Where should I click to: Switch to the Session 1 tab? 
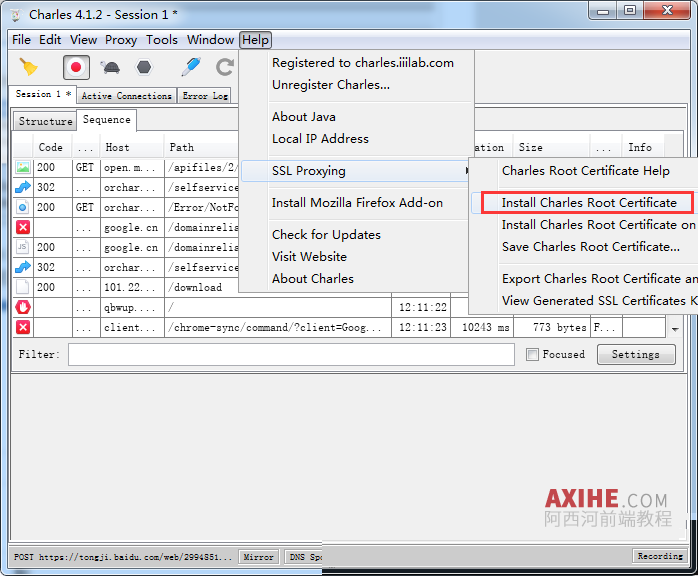pos(43,94)
